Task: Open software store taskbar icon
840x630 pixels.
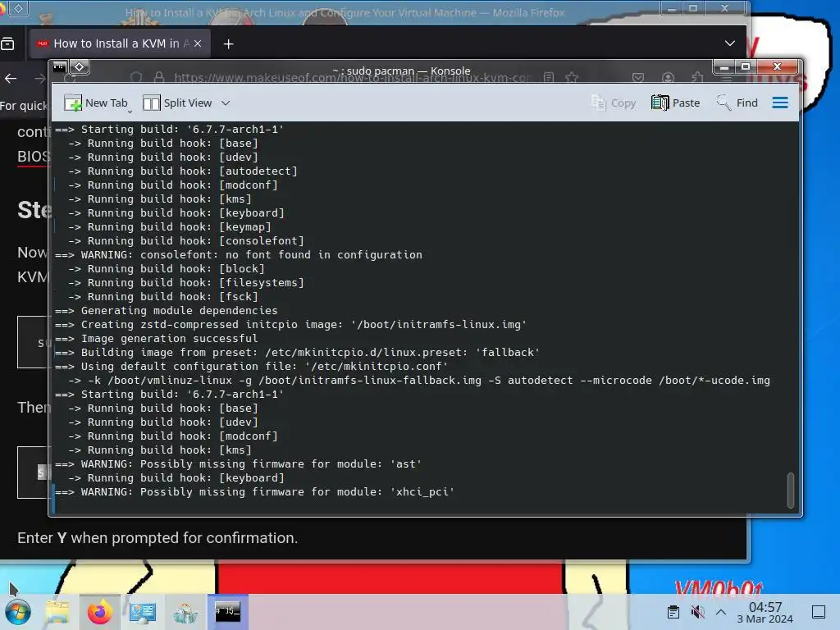Action: tap(185, 612)
